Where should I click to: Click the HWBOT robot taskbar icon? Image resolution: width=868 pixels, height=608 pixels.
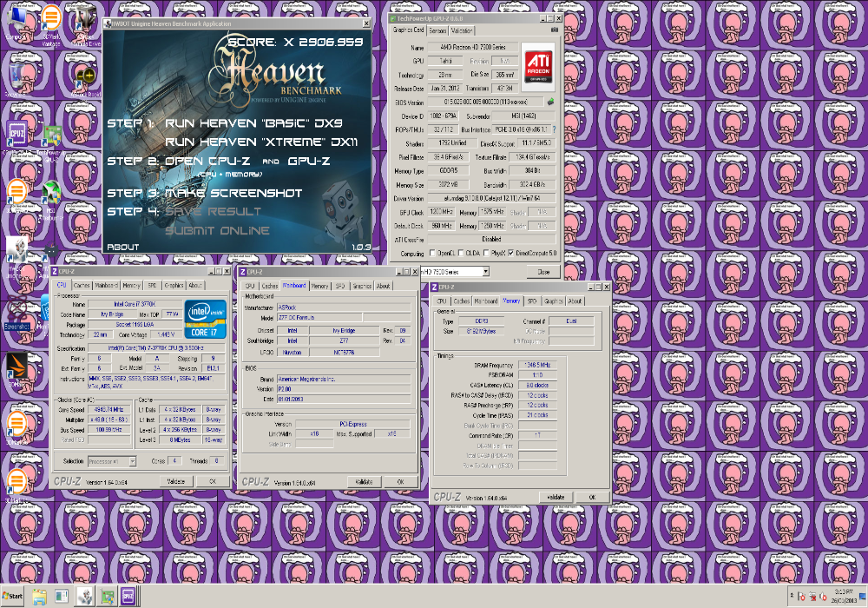pyautogui.click(x=85, y=597)
